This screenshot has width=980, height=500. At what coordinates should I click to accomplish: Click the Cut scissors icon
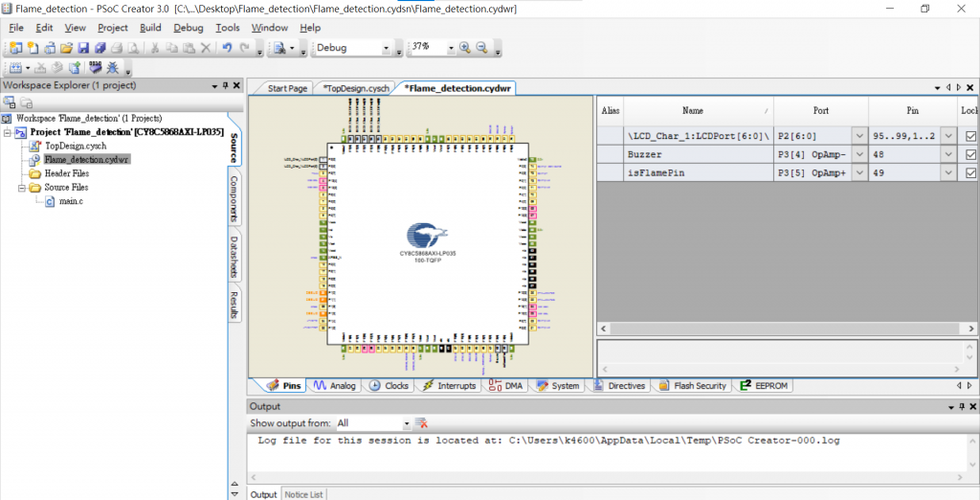click(154, 48)
